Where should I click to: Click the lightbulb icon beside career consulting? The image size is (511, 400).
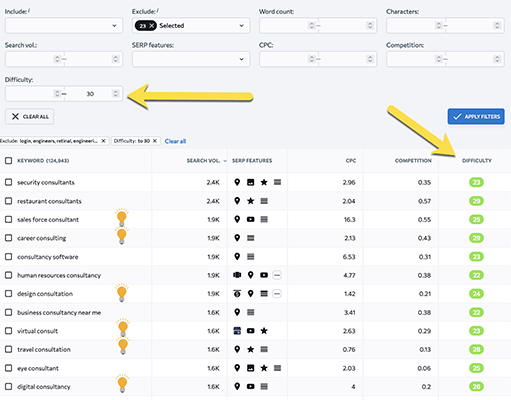click(x=122, y=236)
